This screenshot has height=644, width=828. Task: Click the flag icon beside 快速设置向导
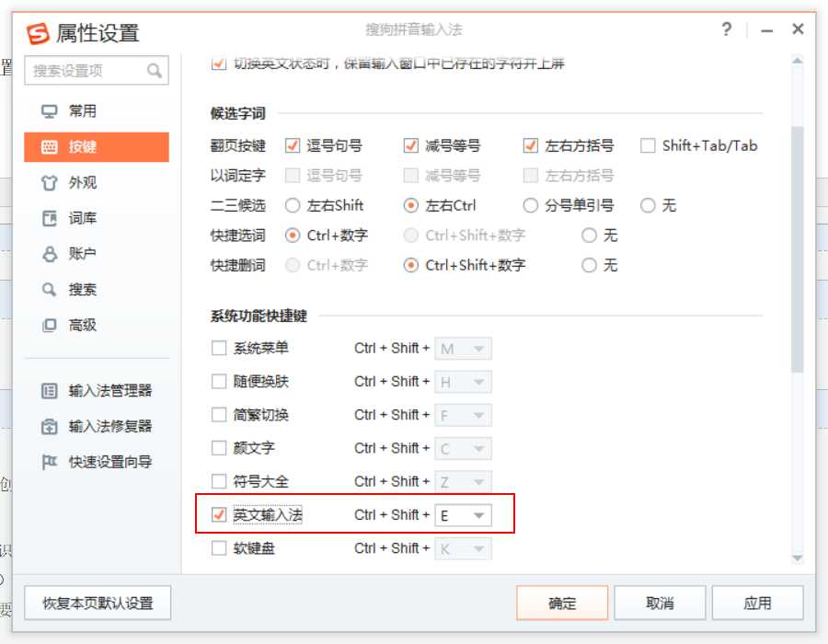coord(49,462)
